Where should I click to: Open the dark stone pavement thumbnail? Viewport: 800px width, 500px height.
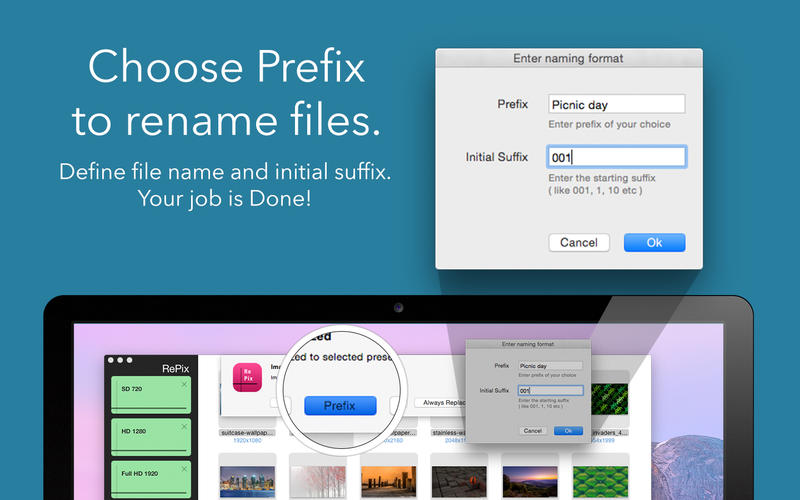(x=459, y=481)
